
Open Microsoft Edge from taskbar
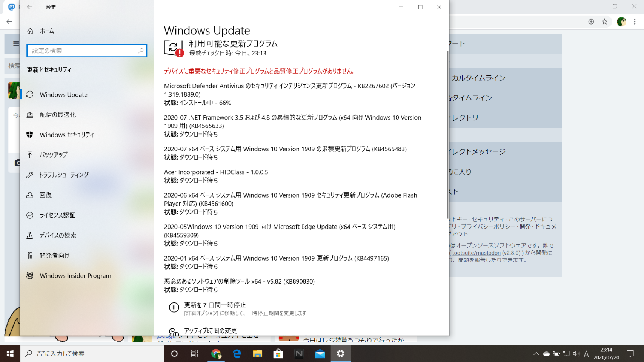pyautogui.click(x=237, y=354)
